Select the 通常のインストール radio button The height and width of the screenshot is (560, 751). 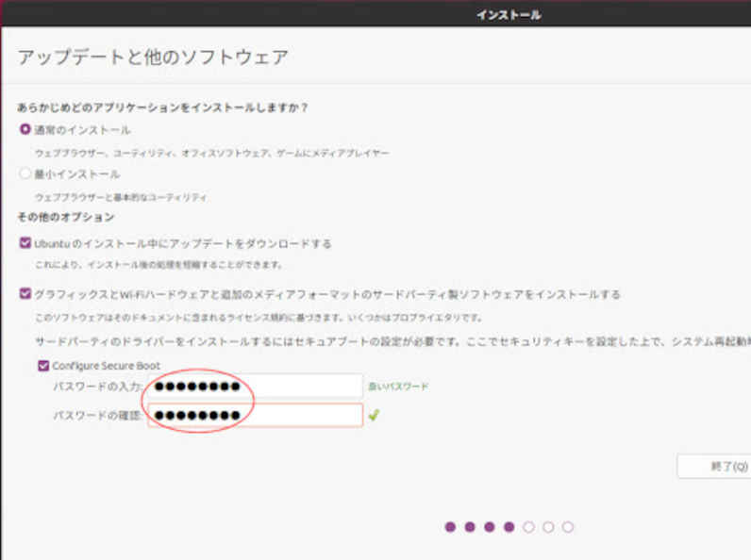(25, 130)
